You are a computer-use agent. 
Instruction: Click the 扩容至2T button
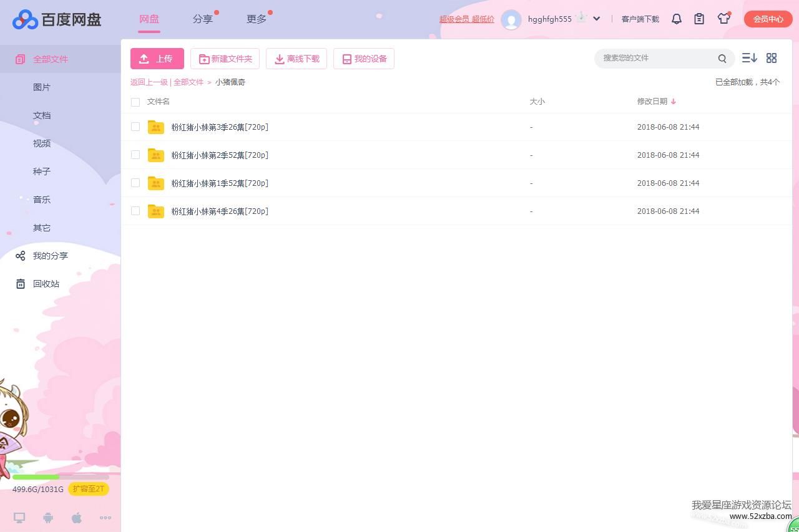[x=89, y=489]
